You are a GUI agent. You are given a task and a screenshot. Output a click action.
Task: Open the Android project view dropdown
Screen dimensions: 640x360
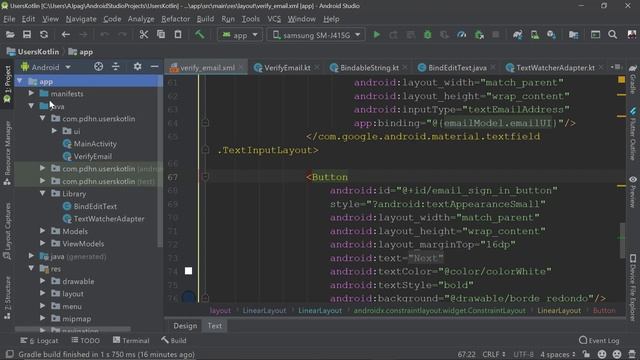point(46,67)
